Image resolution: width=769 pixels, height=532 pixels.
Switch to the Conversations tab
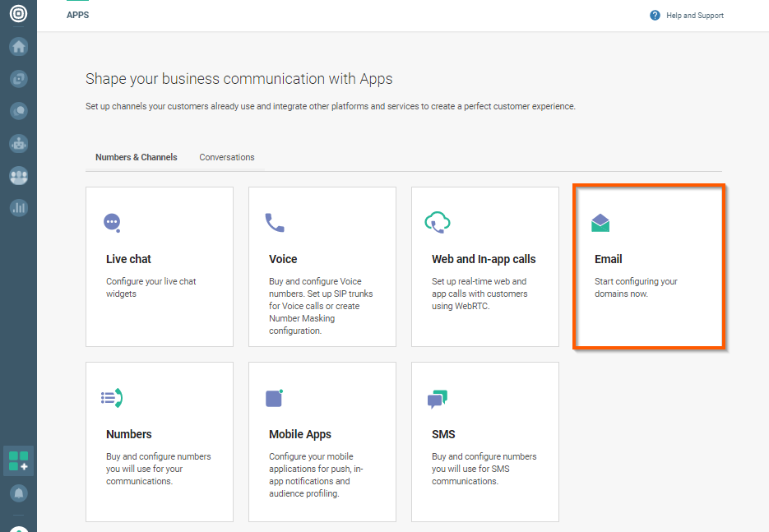point(226,157)
